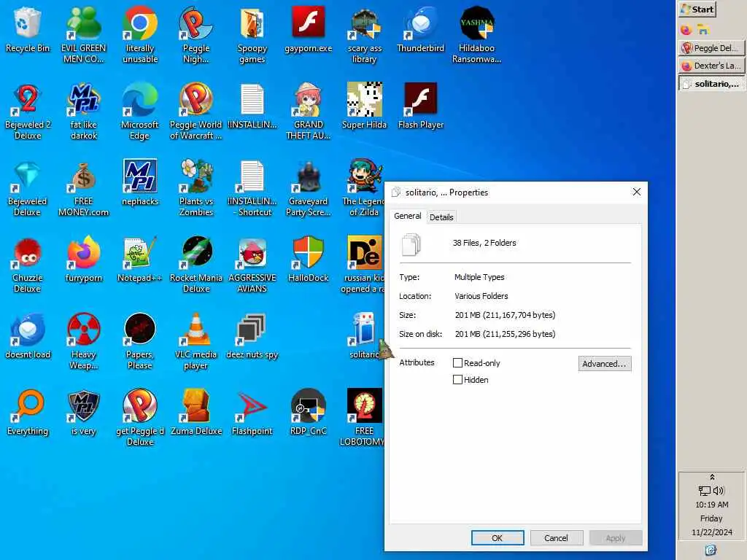Select the General tab in Properties
The width and height of the screenshot is (747, 560).
408,216
